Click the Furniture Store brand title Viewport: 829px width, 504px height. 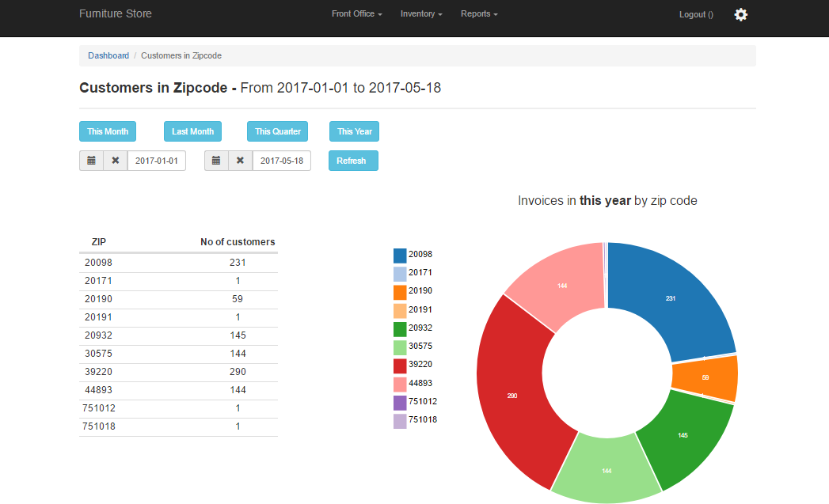pos(116,13)
